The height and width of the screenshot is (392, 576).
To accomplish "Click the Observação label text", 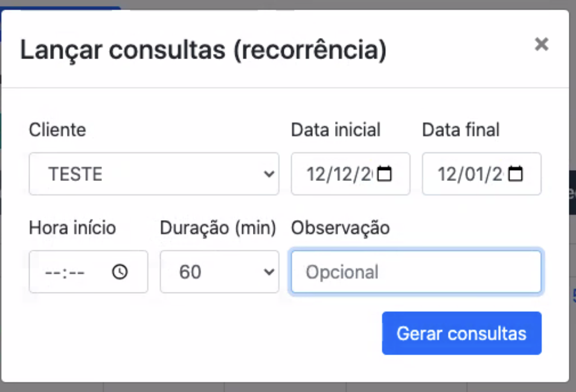I will [341, 228].
